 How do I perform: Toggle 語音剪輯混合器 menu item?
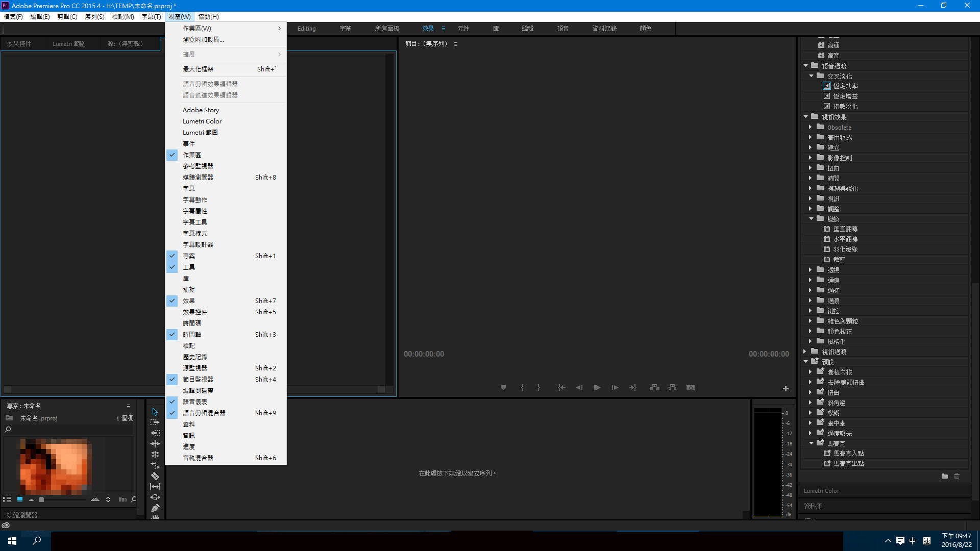[x=226, y=413]
